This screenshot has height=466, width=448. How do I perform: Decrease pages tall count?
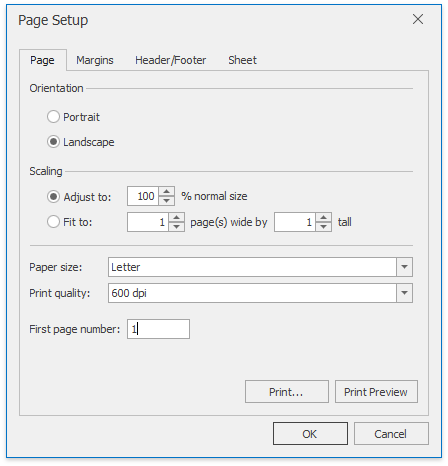[324, 227]
